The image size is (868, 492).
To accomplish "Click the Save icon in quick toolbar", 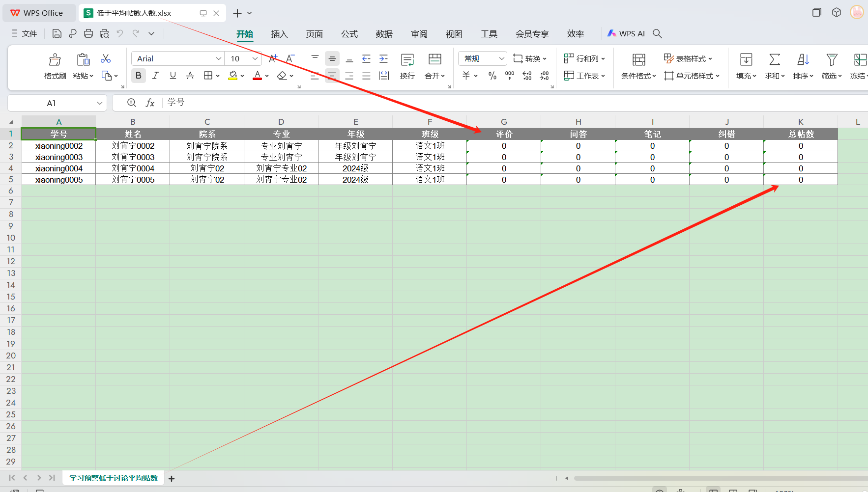I will point(57,33).
